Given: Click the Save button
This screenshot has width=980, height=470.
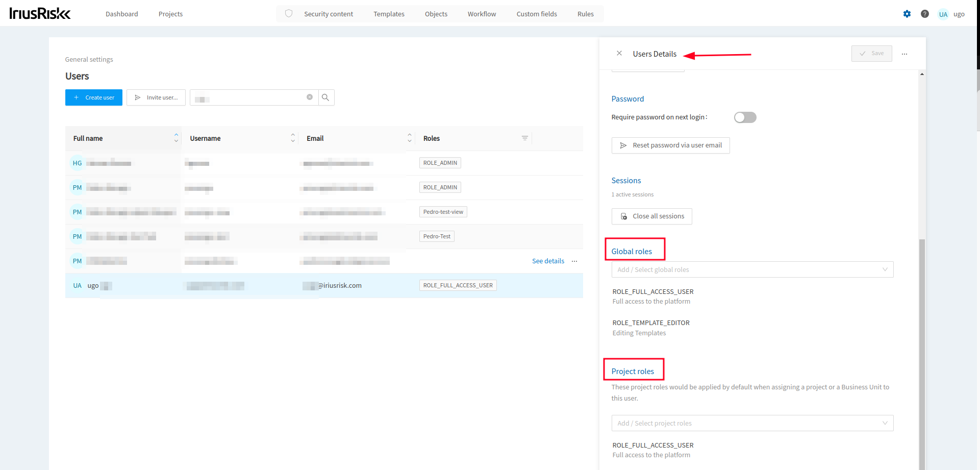Looking at the screenshot, I should coord(871,54).
